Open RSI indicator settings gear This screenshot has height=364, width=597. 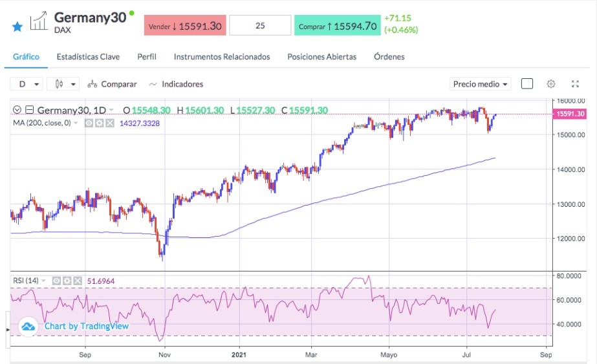click(67, 281)
